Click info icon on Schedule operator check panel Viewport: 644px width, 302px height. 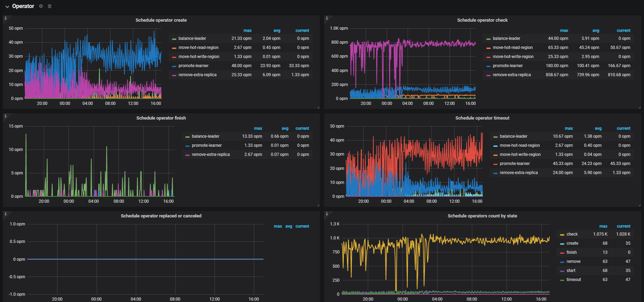[x=327, y=18]
